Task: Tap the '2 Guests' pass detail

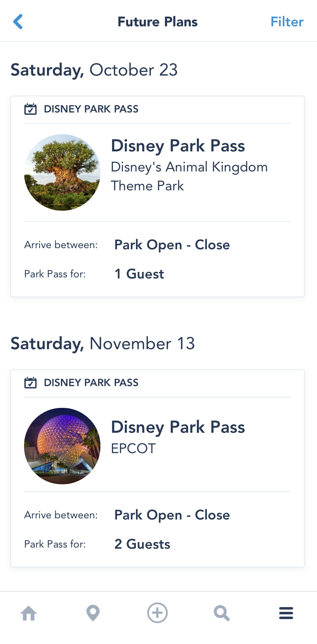Action: [142, 544]
